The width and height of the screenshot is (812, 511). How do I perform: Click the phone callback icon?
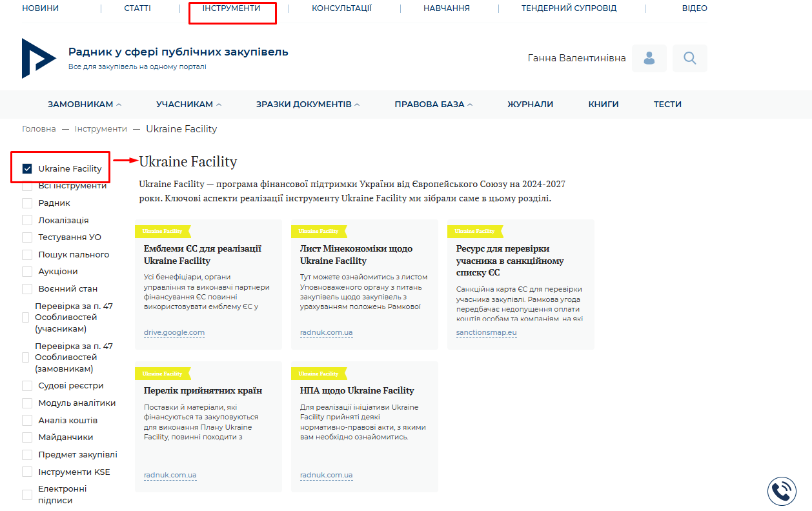782,491
